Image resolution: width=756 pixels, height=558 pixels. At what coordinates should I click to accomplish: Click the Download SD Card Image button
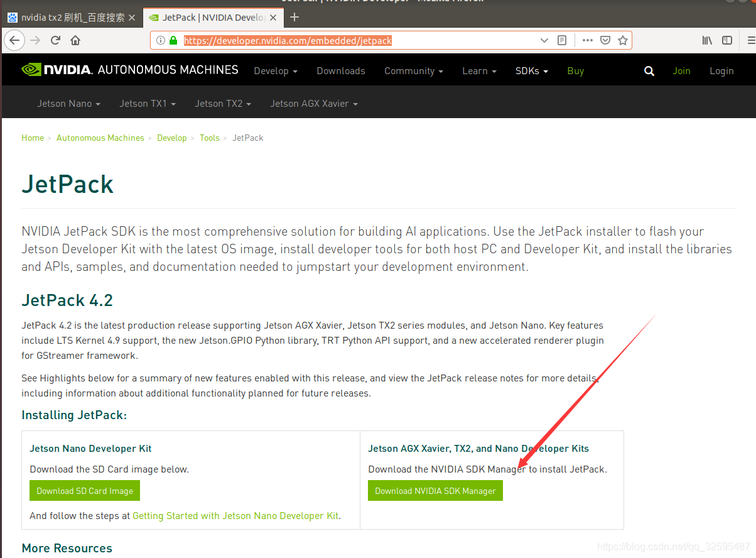[x=85, y=491]
